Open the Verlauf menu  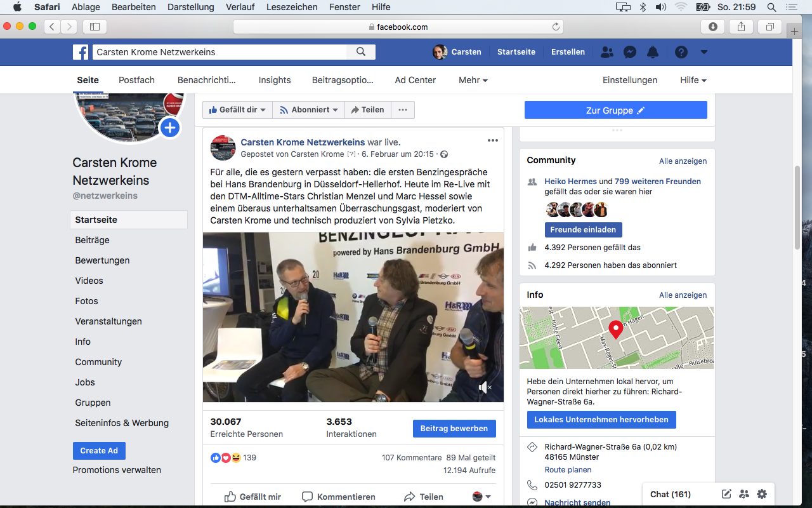(242, 8)
